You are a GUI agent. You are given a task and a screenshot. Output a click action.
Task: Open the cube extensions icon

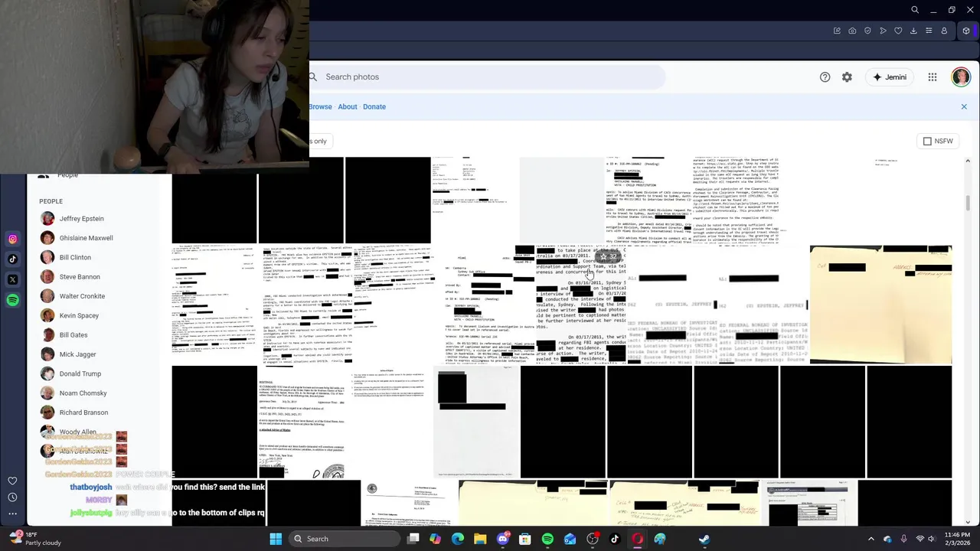tap(966, 31)
